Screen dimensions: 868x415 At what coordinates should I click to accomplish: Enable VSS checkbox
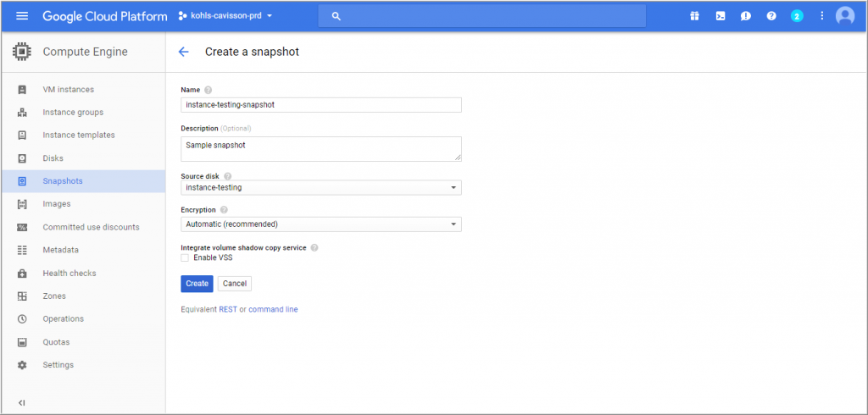[x=185, y=257]
